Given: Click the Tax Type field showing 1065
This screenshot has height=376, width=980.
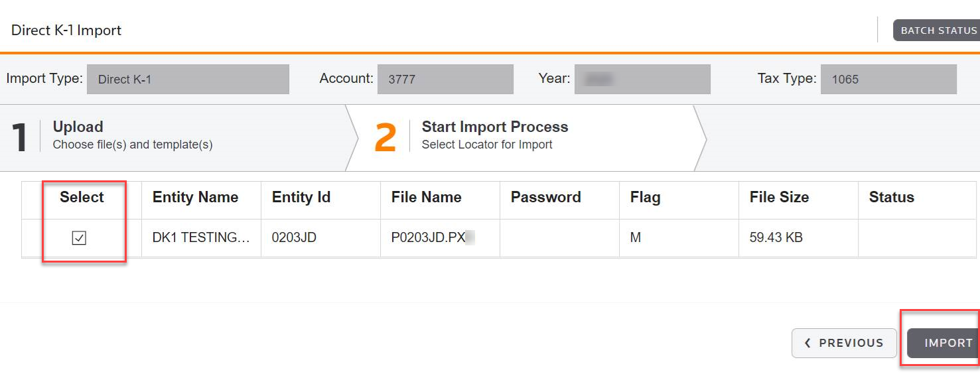Looking at the screenshot, I should click(888, 80).
